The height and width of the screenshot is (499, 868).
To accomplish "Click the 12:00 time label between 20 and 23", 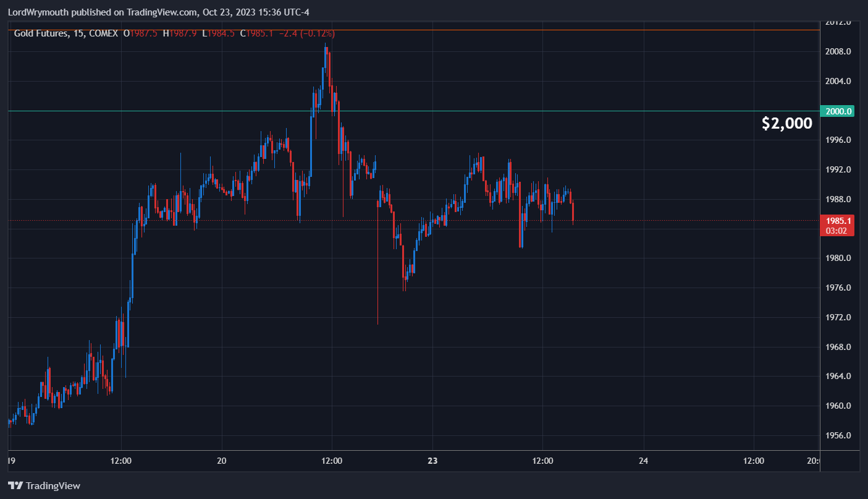I will click(332, 461).
